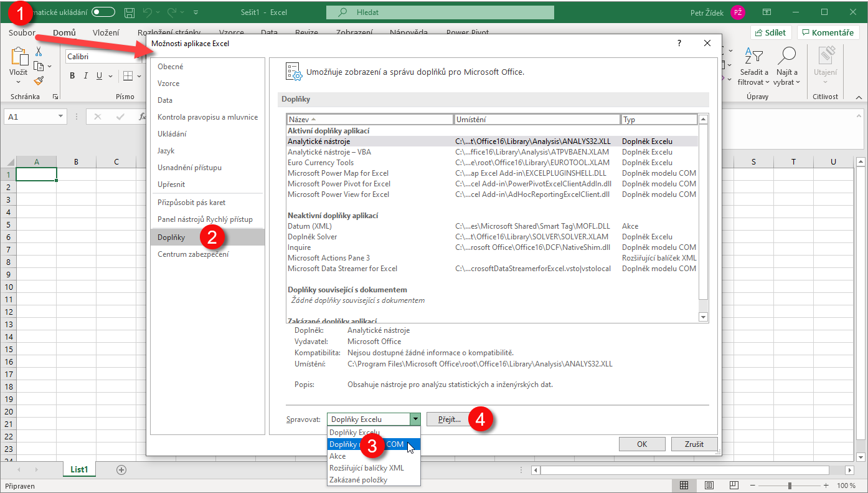Select Vzorce in options sidebar
This screenshot has height=493, width=868.
[x=207, y=84]
